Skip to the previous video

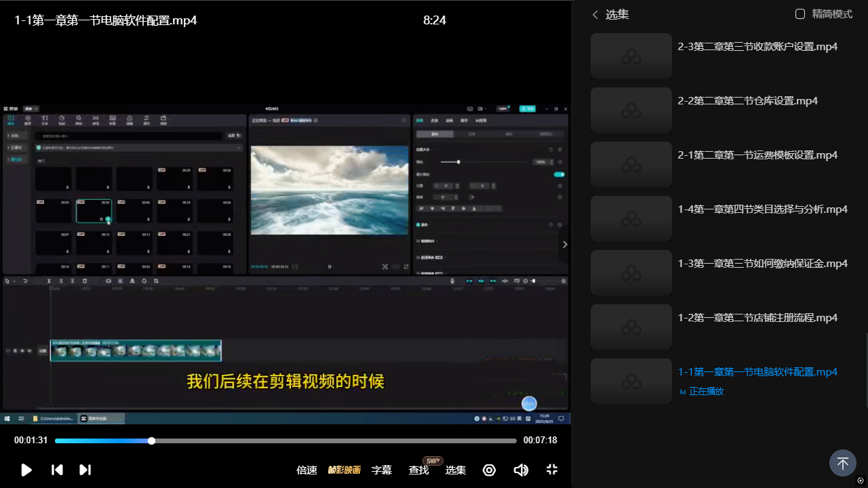coord(58,470)
